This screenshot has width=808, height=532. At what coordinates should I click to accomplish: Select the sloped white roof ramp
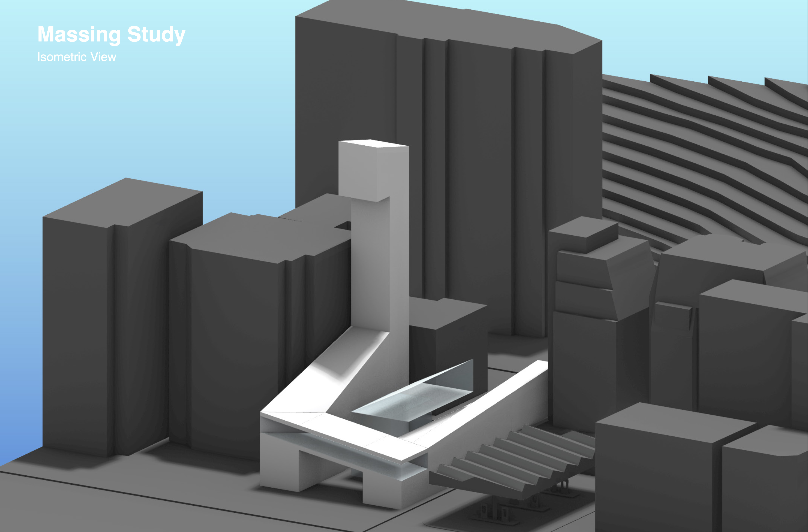(326, 377)
